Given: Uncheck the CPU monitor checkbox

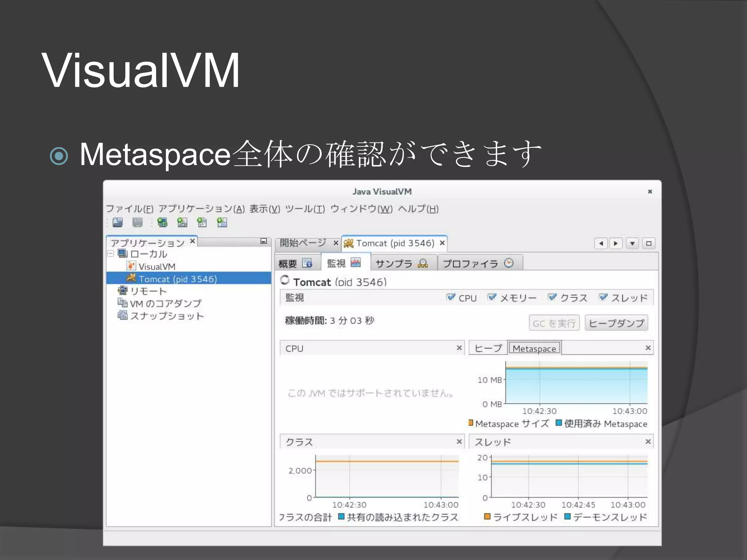Looking at the screenshot, I should pos(451,297).
